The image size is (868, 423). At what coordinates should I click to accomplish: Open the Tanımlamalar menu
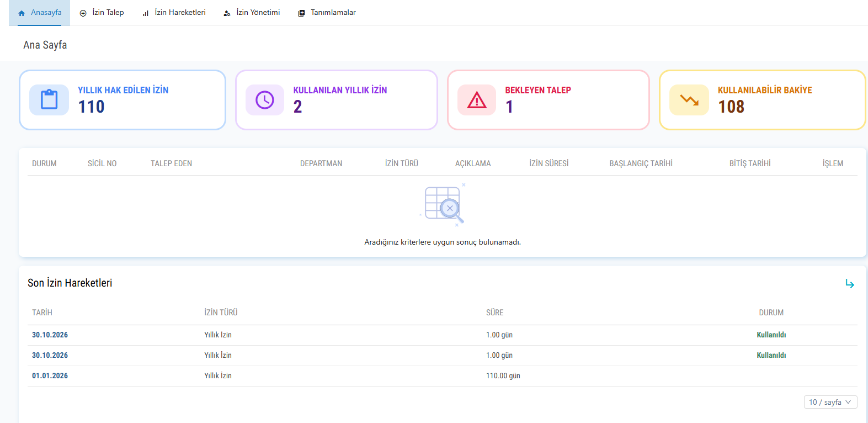click(x=327, y=13)
